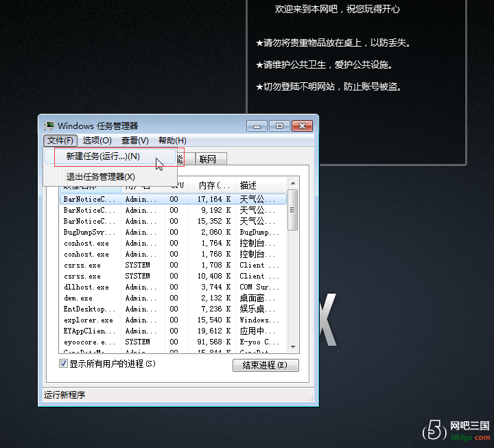The width and height of the screenshot is (494, 448).
Task: Close the Task Manager window
Action: (x=302, y=126)
